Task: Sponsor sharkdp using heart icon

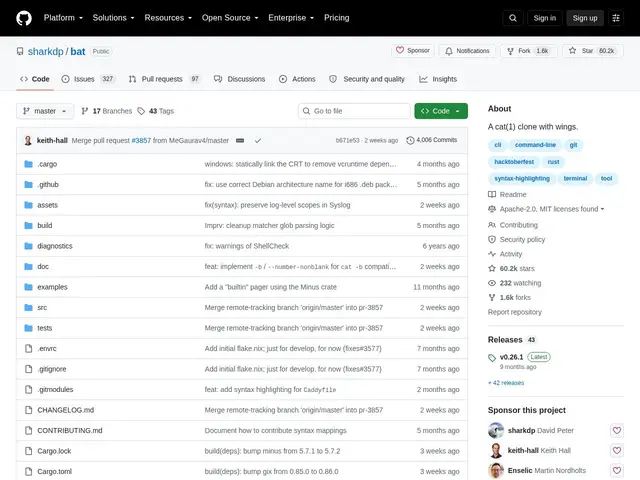Action: (617, 430)
